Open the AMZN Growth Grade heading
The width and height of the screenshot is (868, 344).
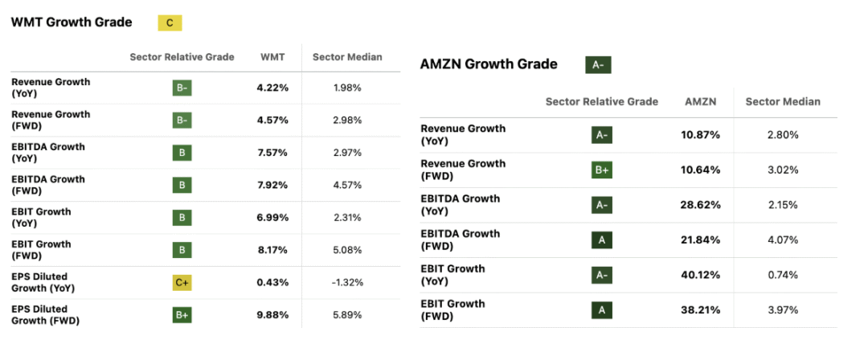(489, 64)
